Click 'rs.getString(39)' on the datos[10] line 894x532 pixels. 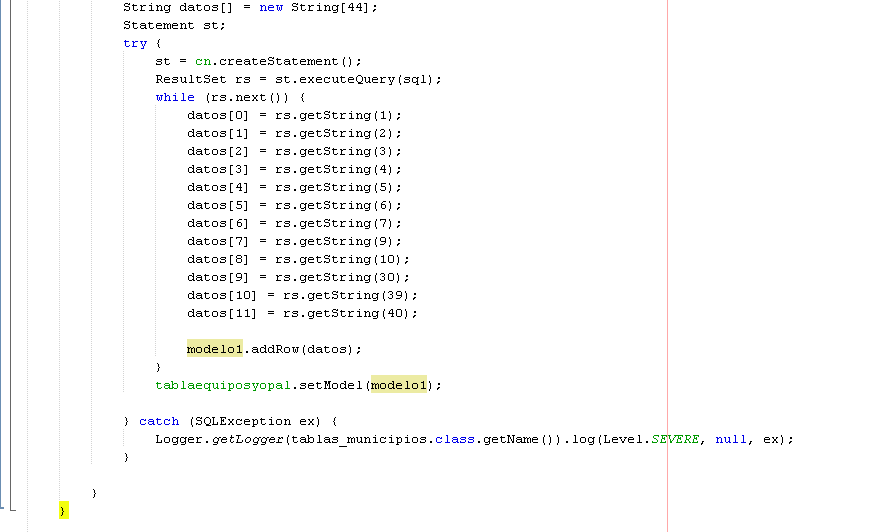[350, 295]
